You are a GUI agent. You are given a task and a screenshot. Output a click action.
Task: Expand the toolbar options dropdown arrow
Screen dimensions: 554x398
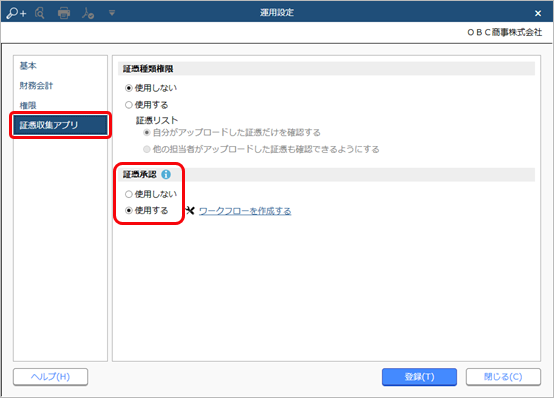(x=112, y=13)
